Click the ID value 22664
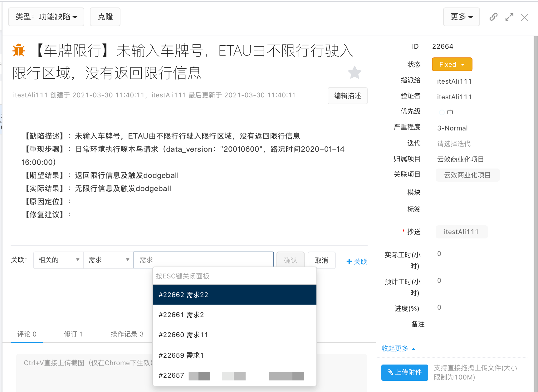This screenshot has width=538, height=392. [443, 46]
